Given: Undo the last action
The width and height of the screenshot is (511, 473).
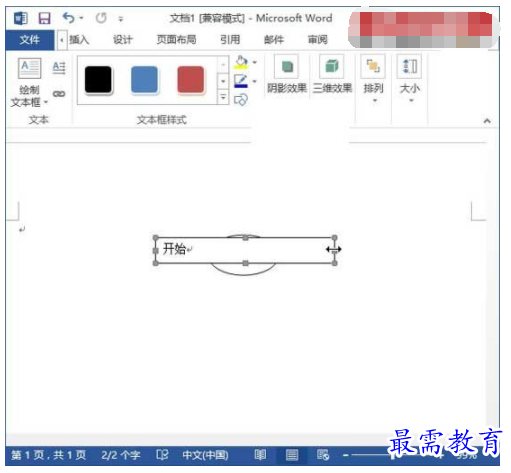Looking at the screenshot, I should pyautogui.click(x=68, y=18).
